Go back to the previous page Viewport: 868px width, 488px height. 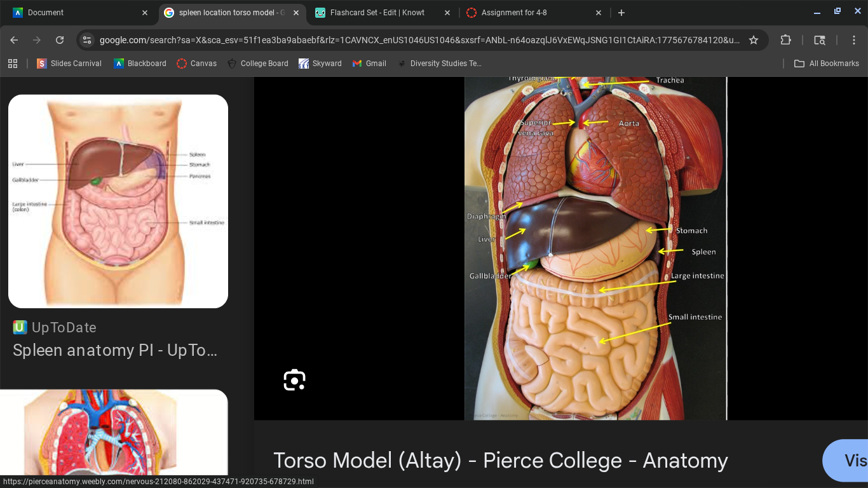pyautogui.click(x=14, y=40)
